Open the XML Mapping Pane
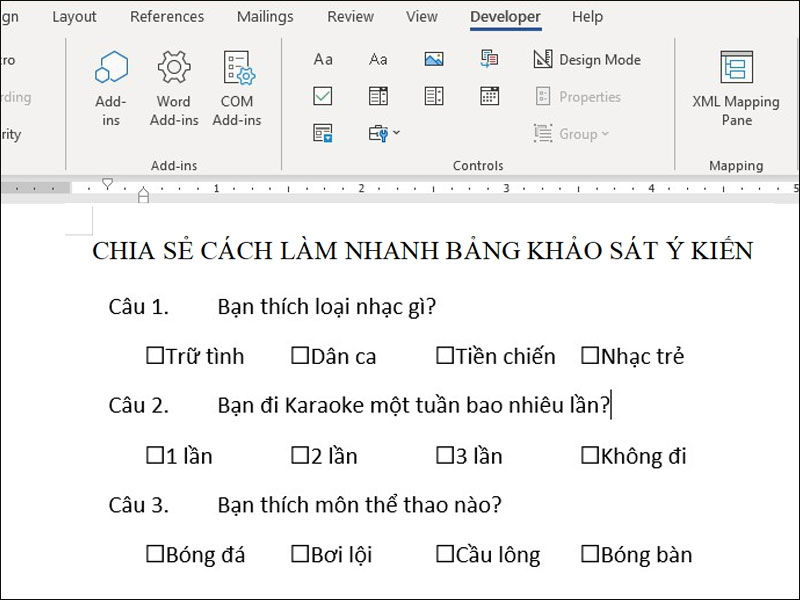 tap(736, 88)
